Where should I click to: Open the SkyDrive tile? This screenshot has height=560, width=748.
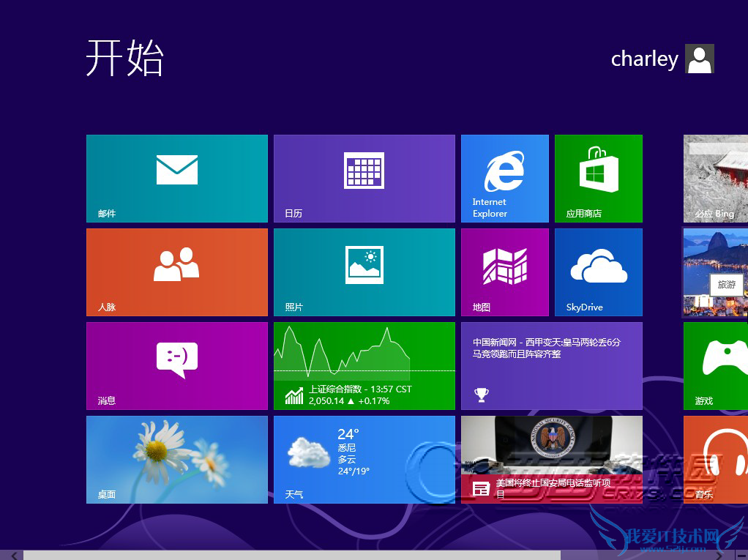click(599, 272)
